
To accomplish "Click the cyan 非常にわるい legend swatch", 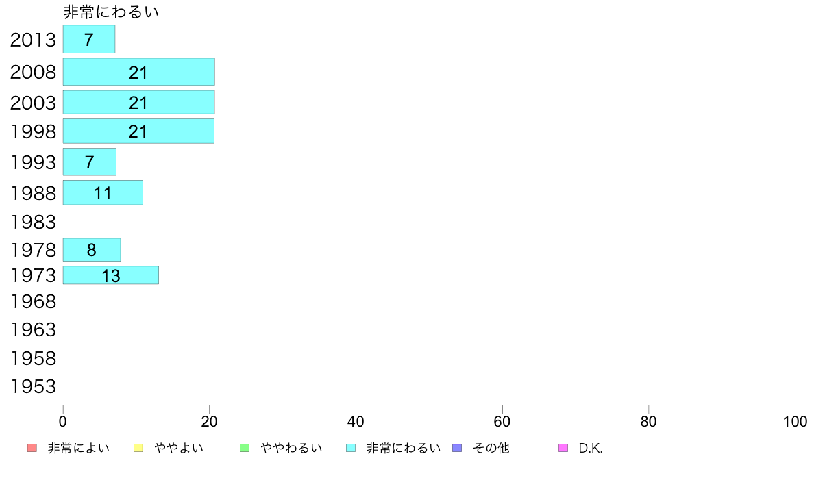I will (351, 448).
